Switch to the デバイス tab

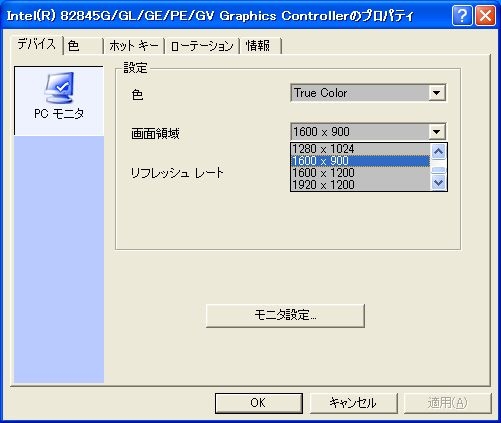[37, 45]
